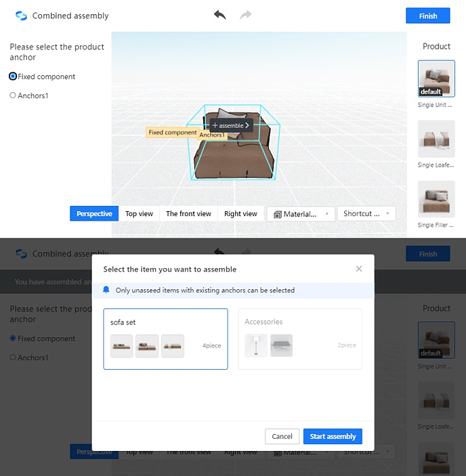Click the Start assembly button
Image resolution: width=466 pixels, height=476 pixels.
click(x=333, y=436)
